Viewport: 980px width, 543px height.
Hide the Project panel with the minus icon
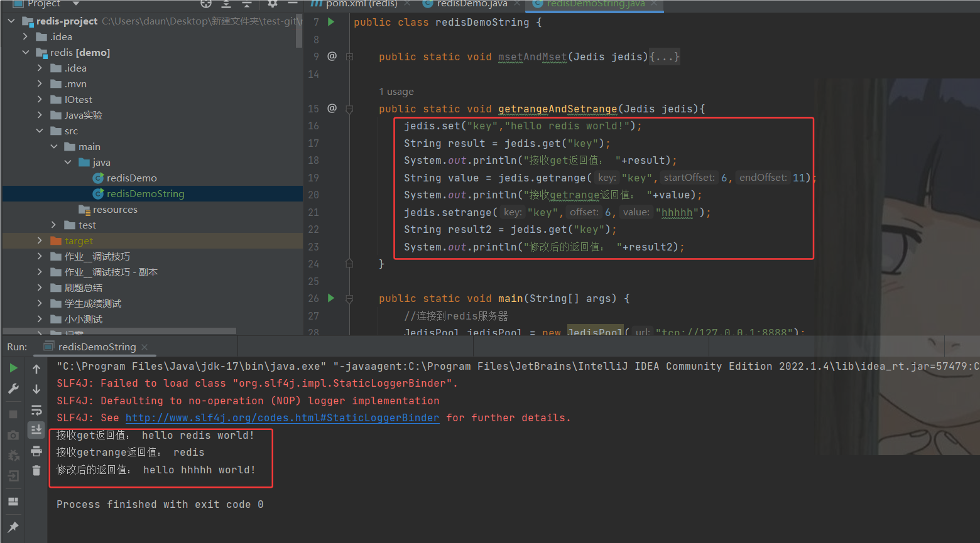(293, 3)
